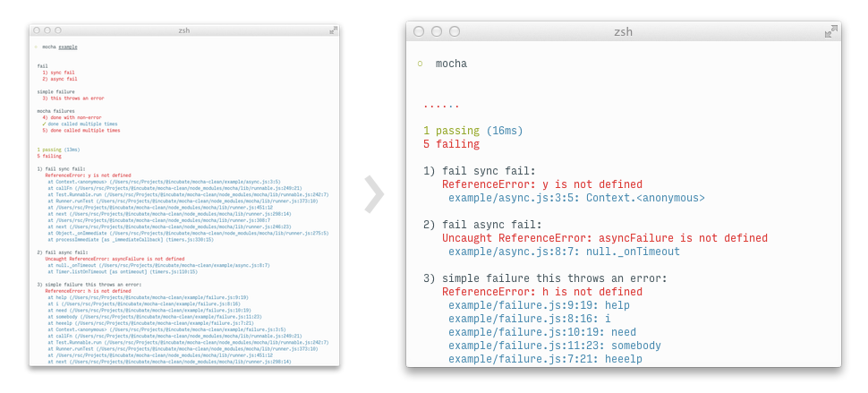Minimize the left zsh terminal window

(x=47, y=30)
